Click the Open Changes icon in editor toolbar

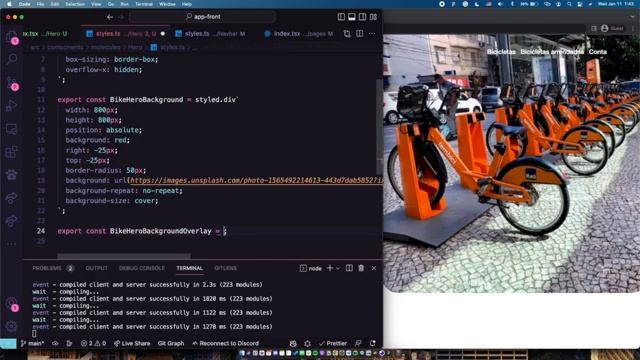click(x=347, y=33)
